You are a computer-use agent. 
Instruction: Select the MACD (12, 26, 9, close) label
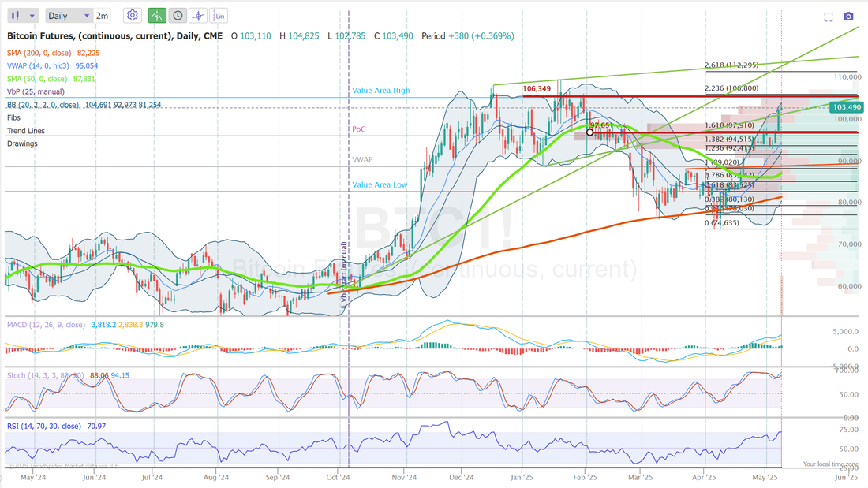click(46, 325)
